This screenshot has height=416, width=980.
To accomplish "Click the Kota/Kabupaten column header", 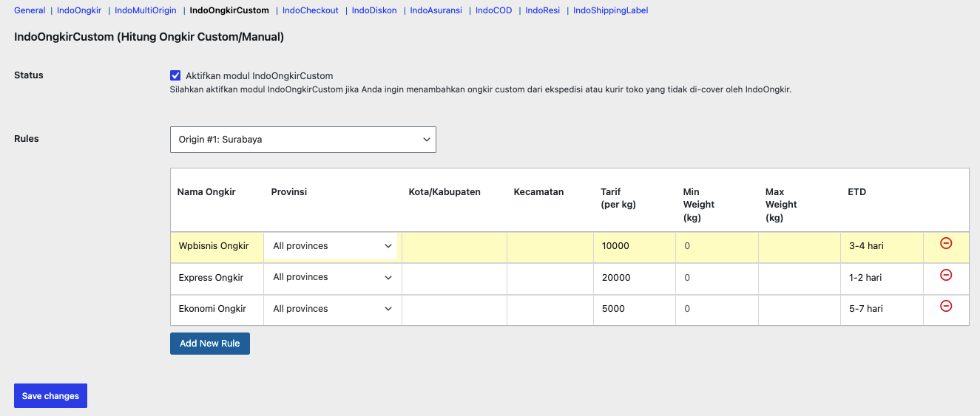I will click(445, 192).
